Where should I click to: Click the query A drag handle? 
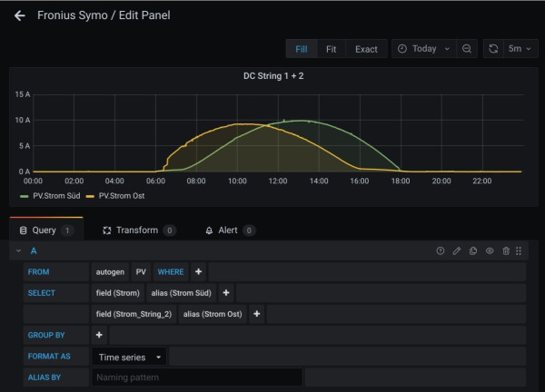click(520, 250)
